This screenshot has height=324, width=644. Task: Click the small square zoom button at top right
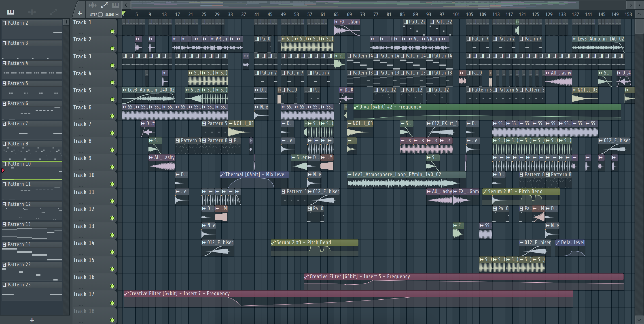coord(639,5)
